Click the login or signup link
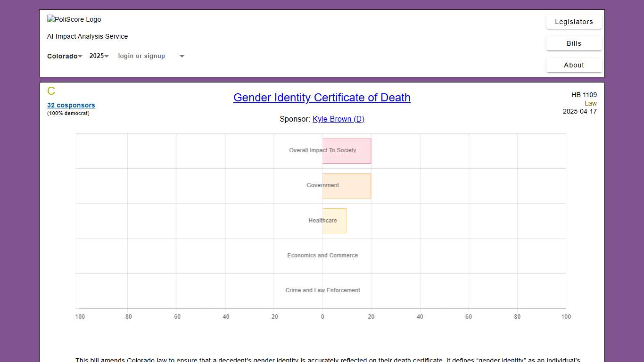 [141, 56]
